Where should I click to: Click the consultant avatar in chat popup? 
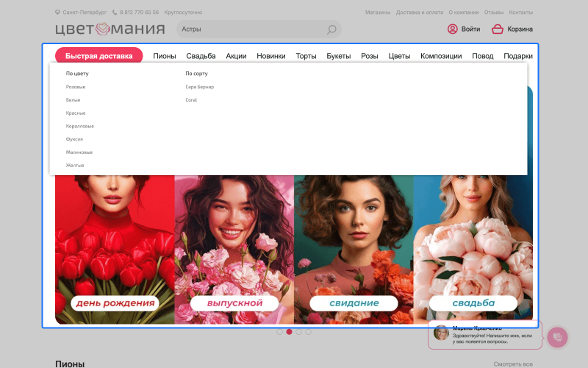click(441, 333)
